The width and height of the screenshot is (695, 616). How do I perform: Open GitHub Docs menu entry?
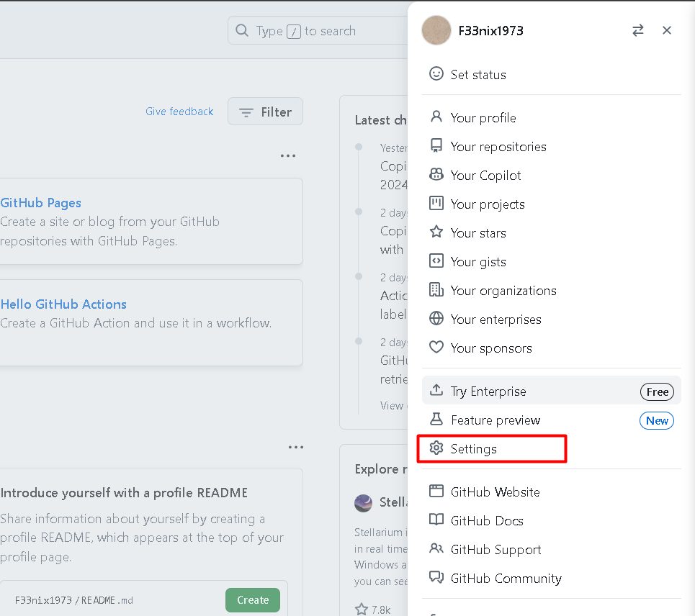(x=552, y=520)
